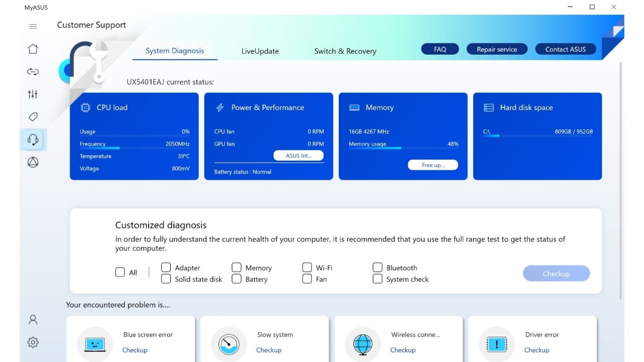Switch to the LiveUpdate tab

click(x=260, y=51)
